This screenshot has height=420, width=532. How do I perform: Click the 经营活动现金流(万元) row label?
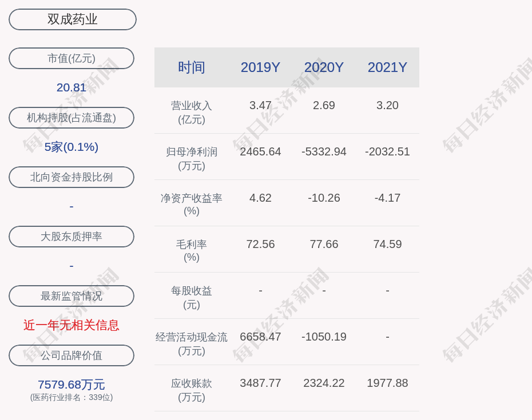(192, 344)
